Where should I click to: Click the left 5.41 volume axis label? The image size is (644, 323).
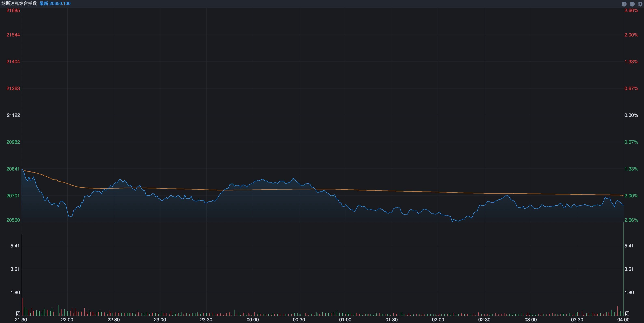pos(15,246)
